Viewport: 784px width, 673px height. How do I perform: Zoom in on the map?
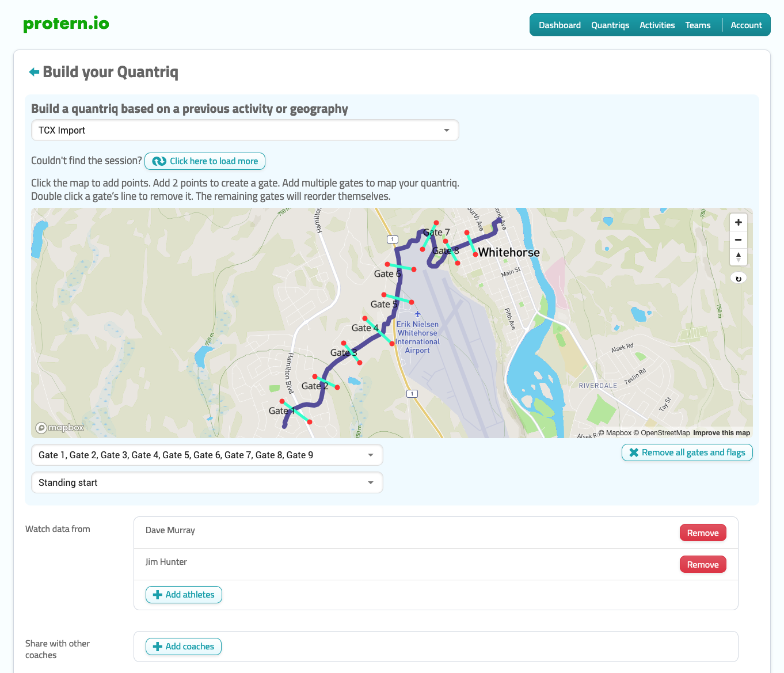pos(738,223)
